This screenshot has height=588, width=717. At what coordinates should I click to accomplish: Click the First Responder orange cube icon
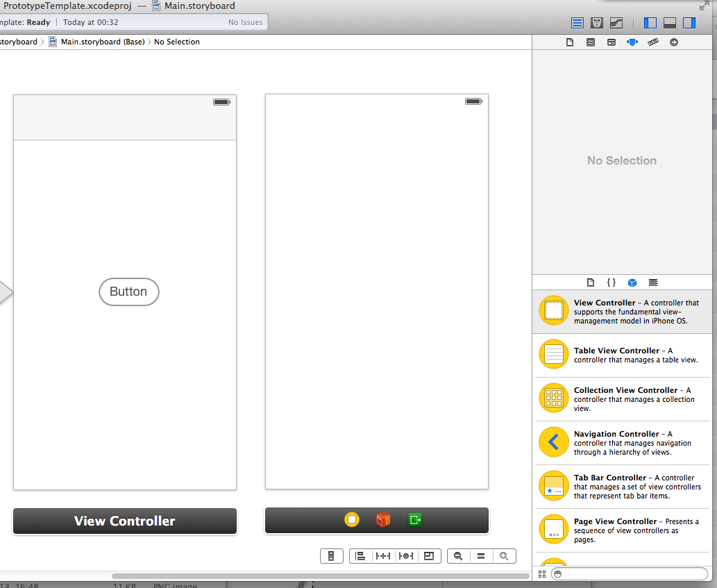pyautogui.click(x=383, y=520)
